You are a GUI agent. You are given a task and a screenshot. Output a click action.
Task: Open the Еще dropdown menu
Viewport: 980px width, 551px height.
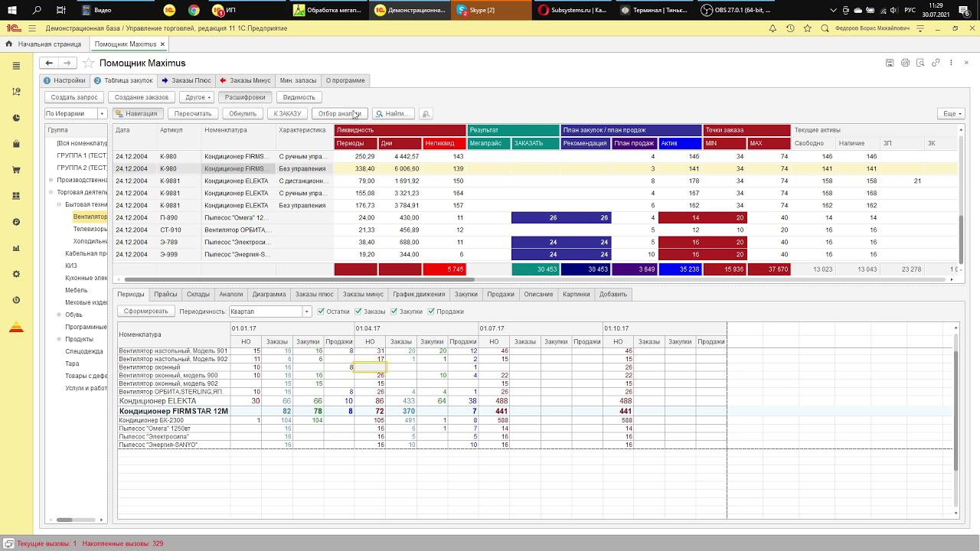click(x=951, y=113)
